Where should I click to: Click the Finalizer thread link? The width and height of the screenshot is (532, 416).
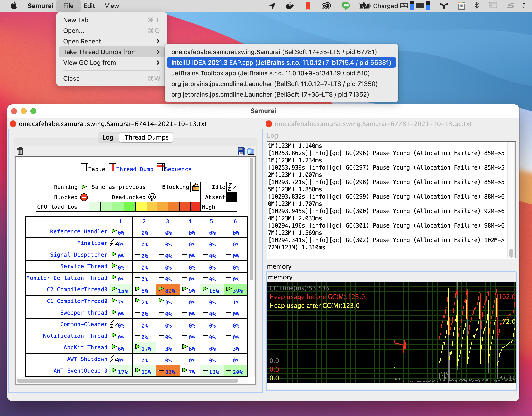coord(92,243)
